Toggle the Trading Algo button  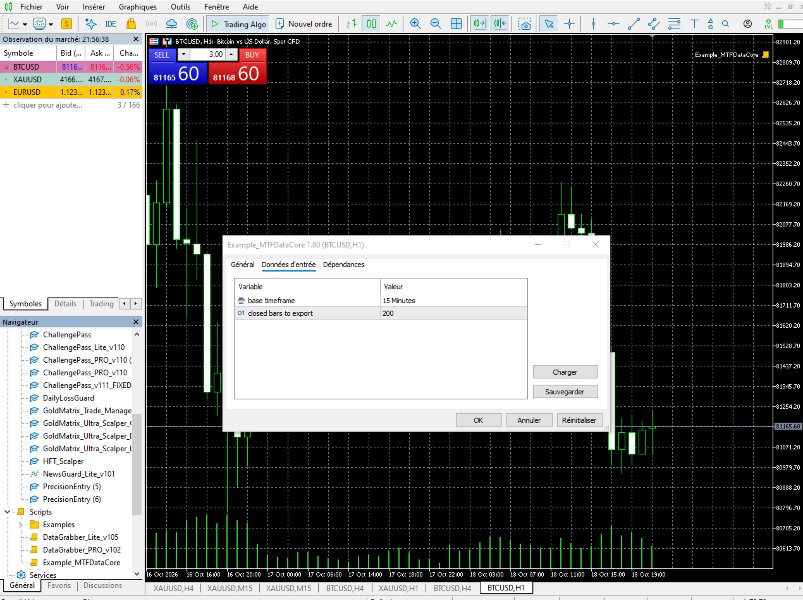[x=239, y=24]
